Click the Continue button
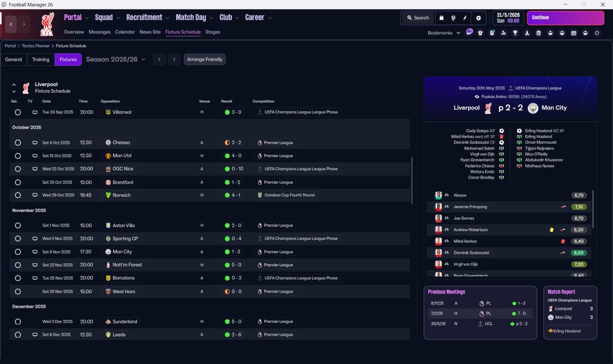This screenshot has width=613, height=364. (x=566, y=18)
